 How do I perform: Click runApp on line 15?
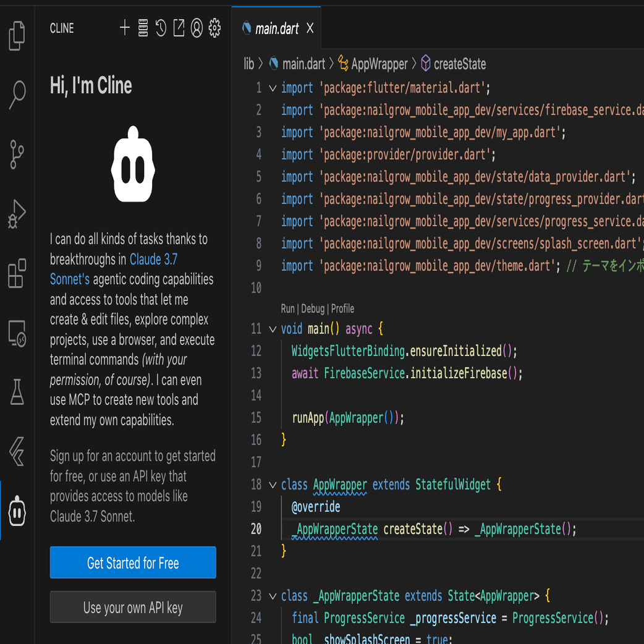[x=308, y=418]
